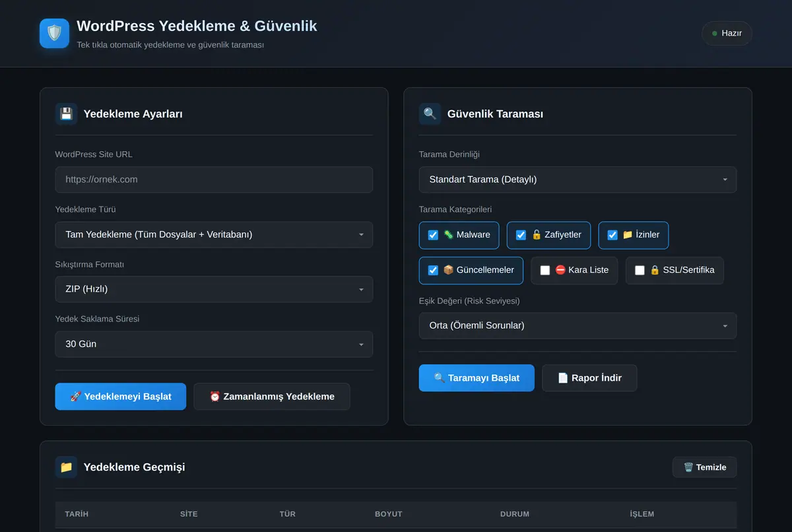Click the BOYUT column header
Viewport: 792px width, 532px height.
click(x=389, y=514)
